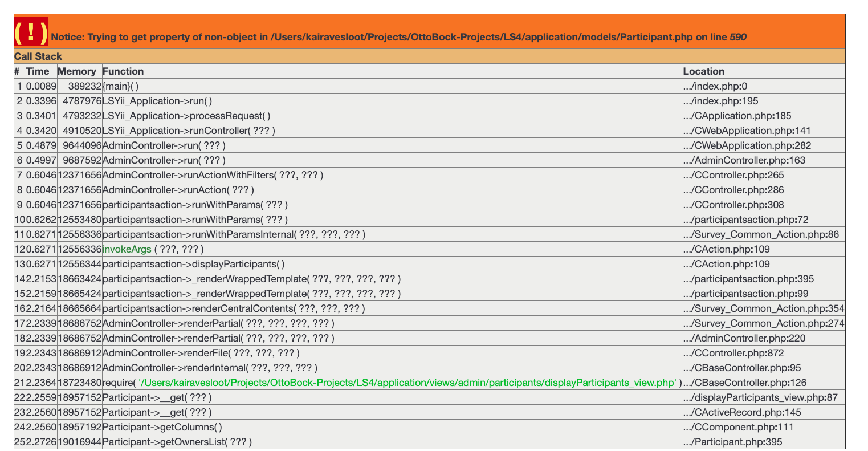Click the invokeArgs function link
This screenshot has width=868, height=451.
(127, 249)
